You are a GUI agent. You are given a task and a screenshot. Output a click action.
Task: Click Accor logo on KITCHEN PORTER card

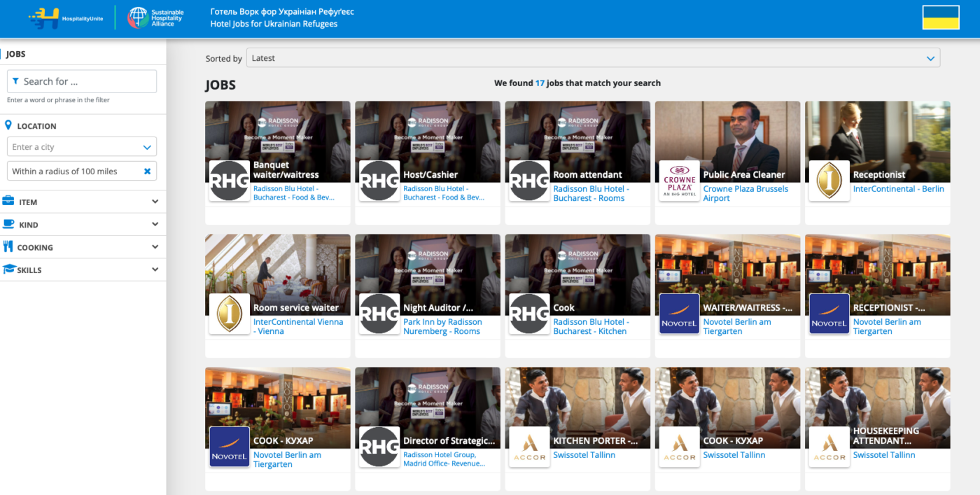pyautogui.click(x=529, y=447)
